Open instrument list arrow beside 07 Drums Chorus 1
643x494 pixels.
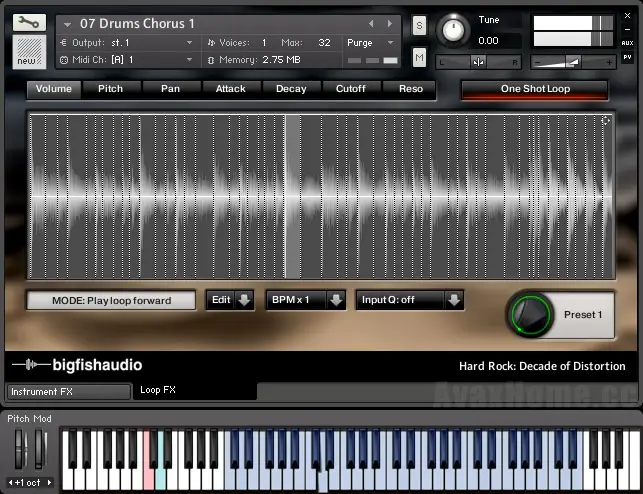click(x=67, y=25)
